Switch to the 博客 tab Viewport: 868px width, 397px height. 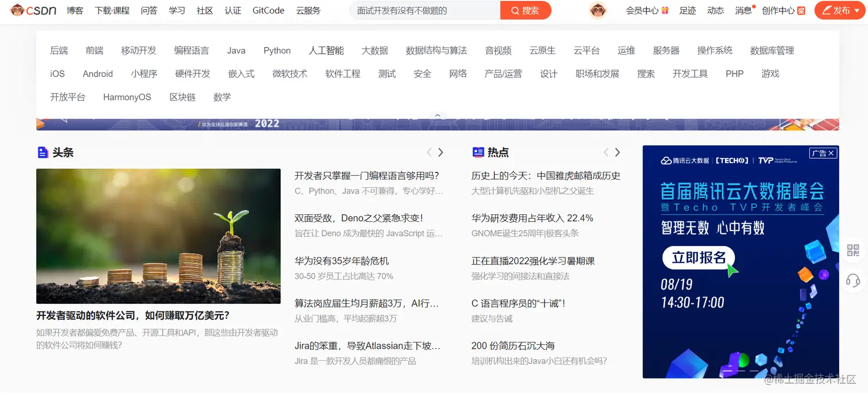coord(75,10)
